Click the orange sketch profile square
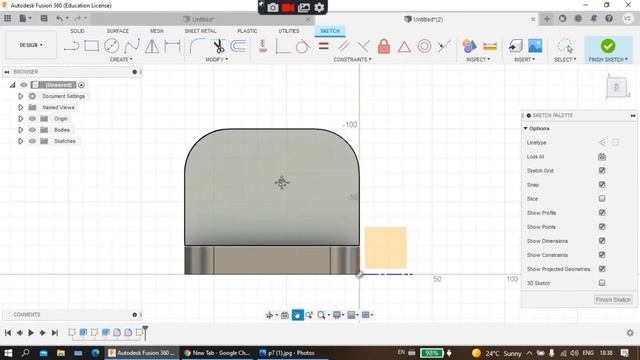The height and width of the screenshot is (360, 640). tap(386, 248)
